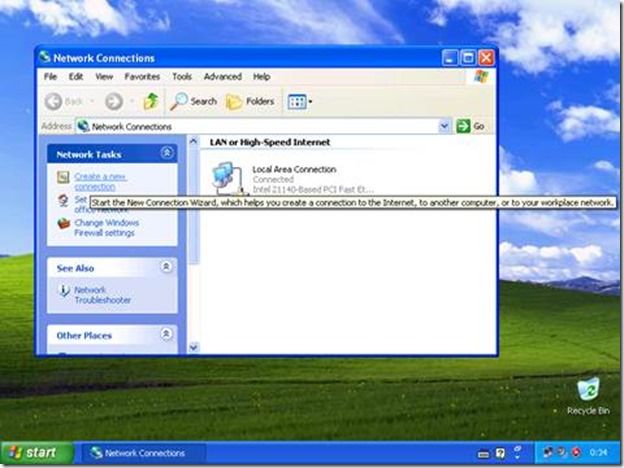Collapse the See Also panel
Viewport: 624px width, 468px height.
[x=166, y=266]
